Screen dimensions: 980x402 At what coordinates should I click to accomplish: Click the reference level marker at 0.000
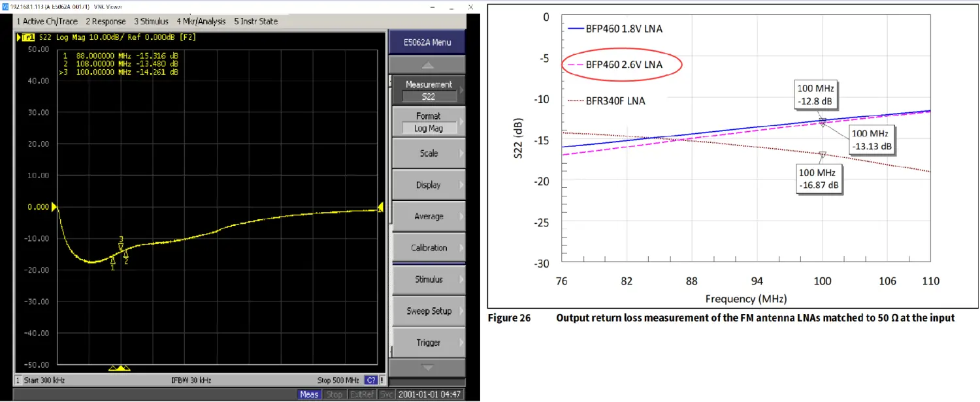click(x=55, y=208)
